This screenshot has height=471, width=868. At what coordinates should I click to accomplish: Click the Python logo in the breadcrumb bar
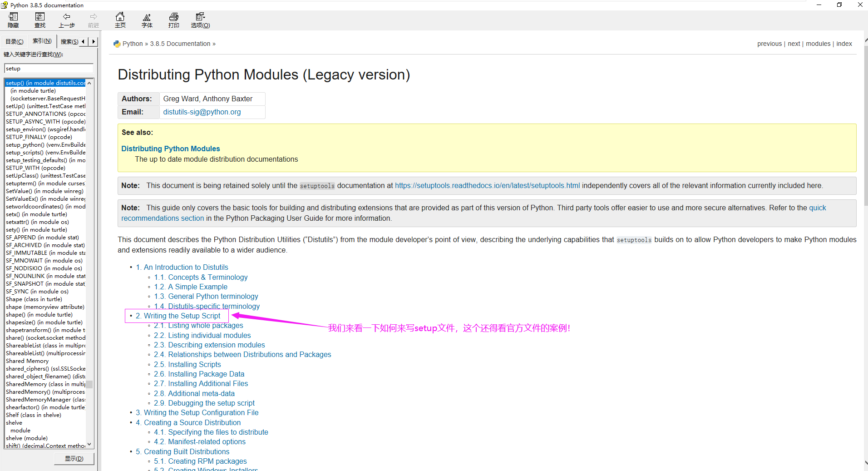(117, 43)
